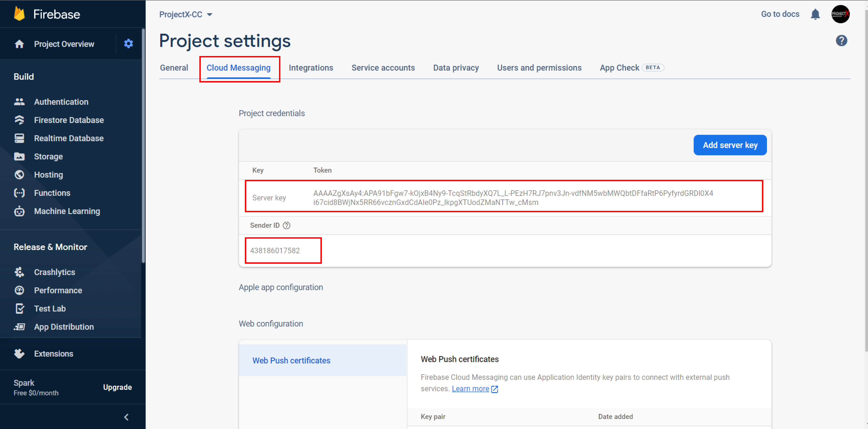This screenshot has width=868, height=429.
Task: Click the Firebase flame logo
Action: click(20, 14)
